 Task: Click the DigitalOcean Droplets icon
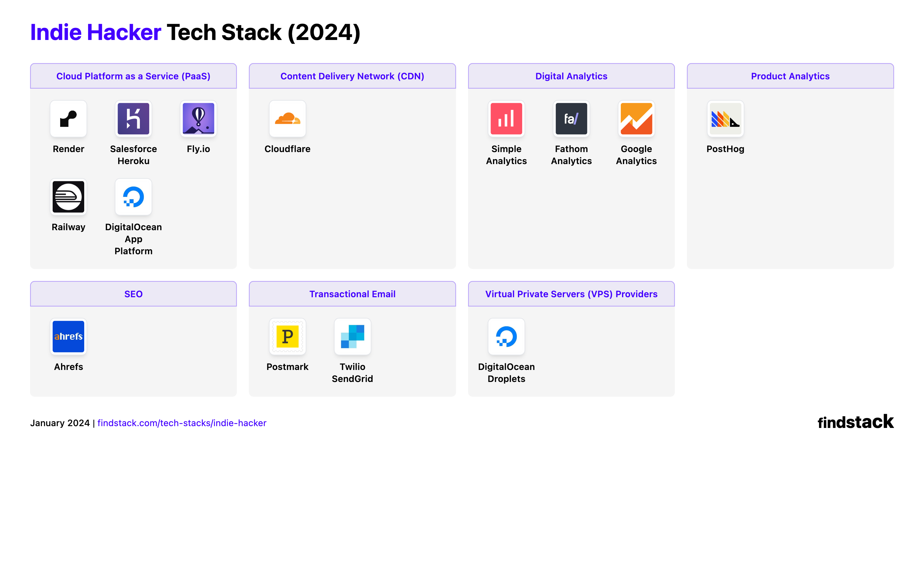coord(506,337)
